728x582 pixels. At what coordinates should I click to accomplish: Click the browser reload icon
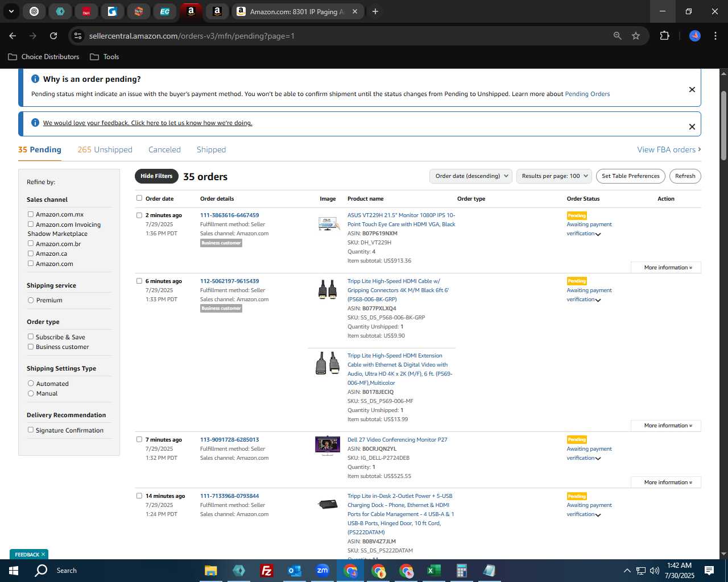coord(53,36)
